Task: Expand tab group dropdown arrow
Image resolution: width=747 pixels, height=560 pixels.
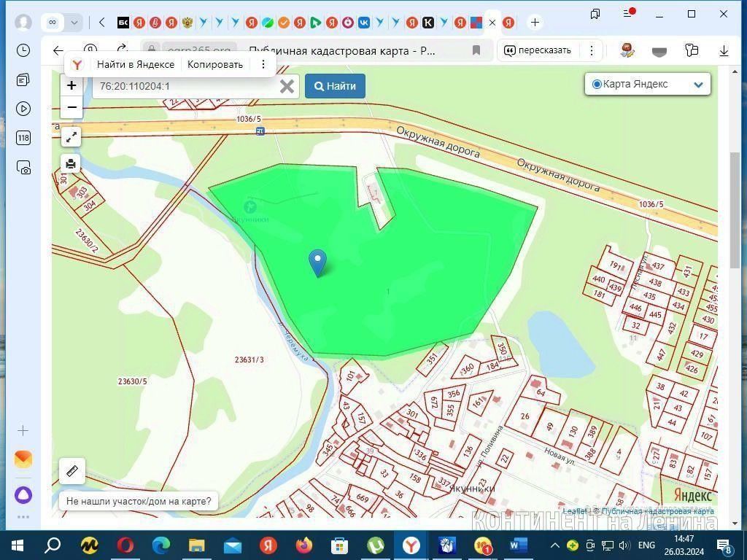Action: click(74, 23)
